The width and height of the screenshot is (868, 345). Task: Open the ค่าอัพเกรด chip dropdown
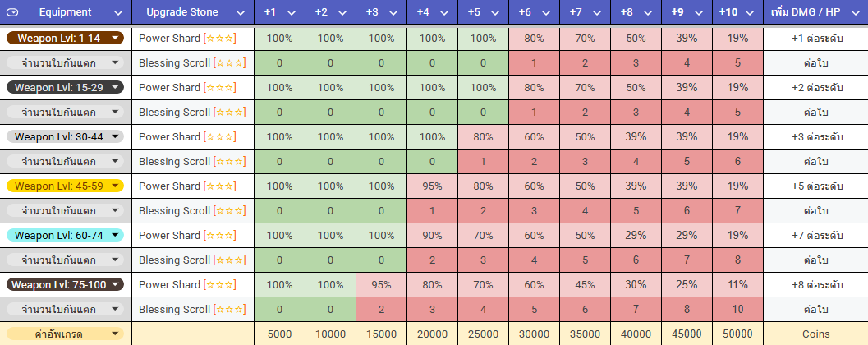click(116, 334)
